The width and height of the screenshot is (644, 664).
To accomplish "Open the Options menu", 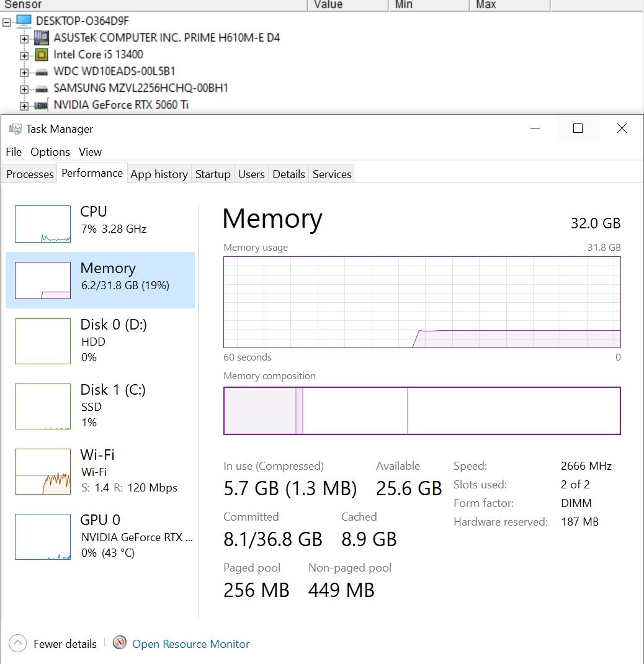I will point(50,152).
